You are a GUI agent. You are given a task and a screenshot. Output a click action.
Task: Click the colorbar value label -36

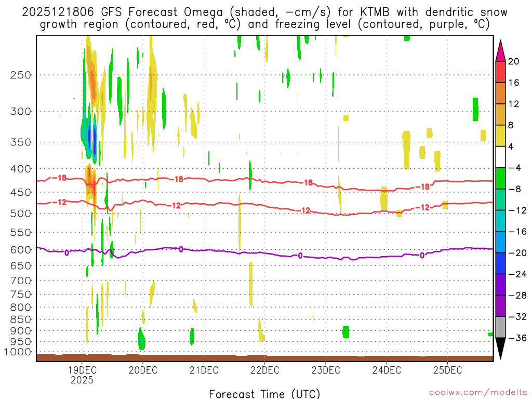click(x=517, y=338)
